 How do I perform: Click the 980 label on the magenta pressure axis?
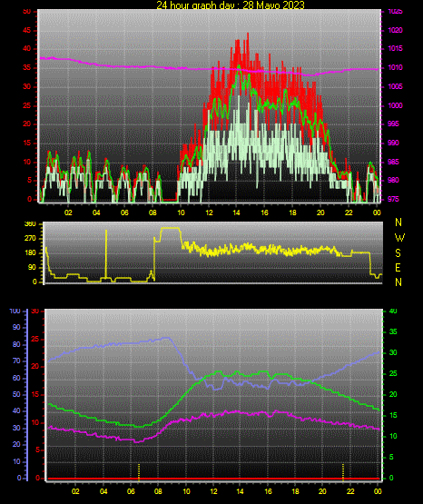click(394, 180)
